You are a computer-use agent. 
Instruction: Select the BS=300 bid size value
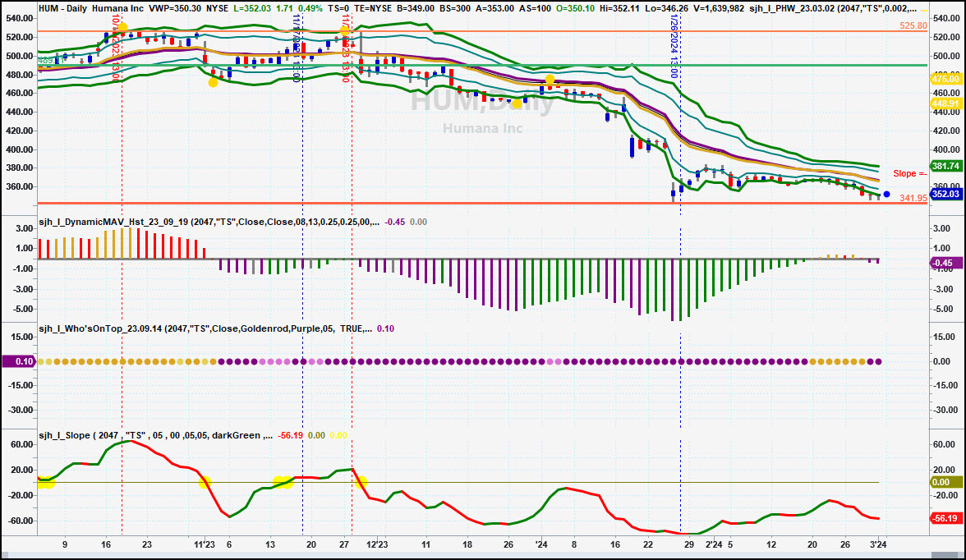coord(455,9)
